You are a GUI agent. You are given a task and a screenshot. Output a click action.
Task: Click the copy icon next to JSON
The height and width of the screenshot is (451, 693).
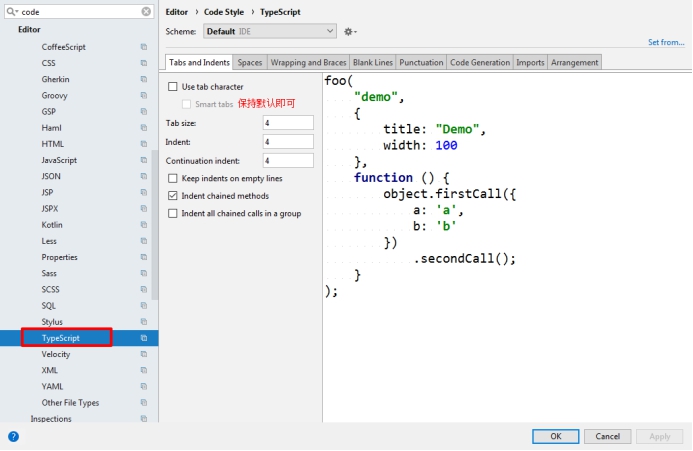144,176
